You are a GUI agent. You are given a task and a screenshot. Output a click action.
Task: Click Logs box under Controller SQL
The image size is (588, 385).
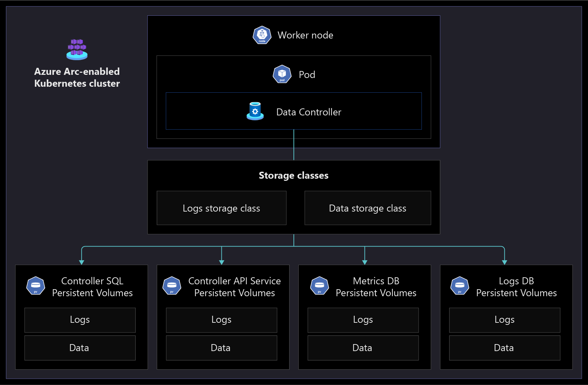(80, 320)
